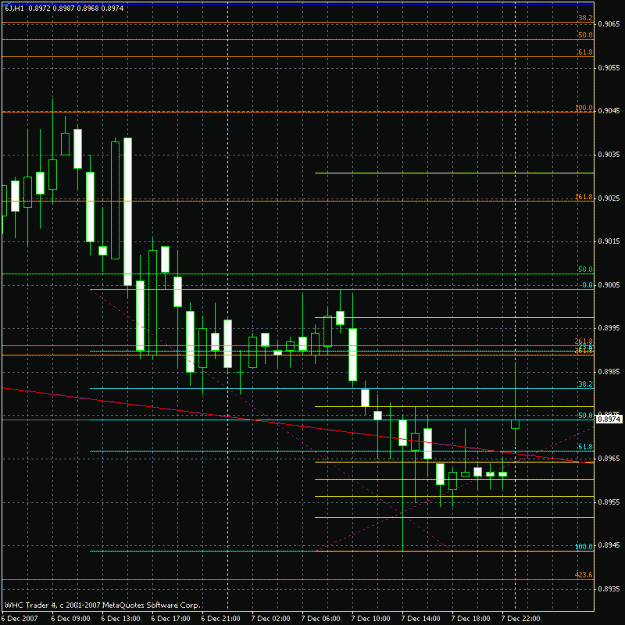Click price axis value 0.8945

[609, 545]
